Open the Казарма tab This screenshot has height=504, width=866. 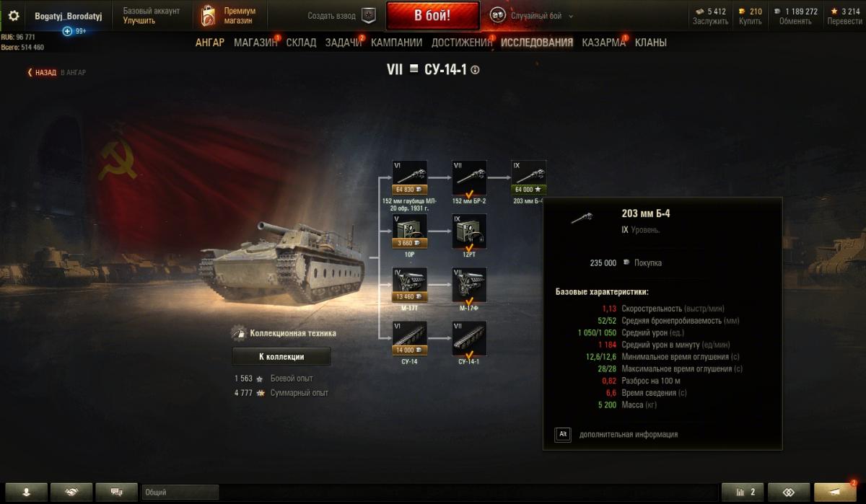click(x=603, y=43)
